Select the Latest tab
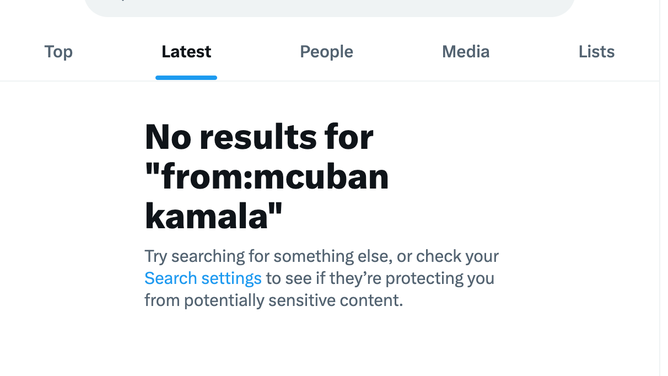Image resolution: width=668 pixels, height=376 pixels. coord(186,52)
